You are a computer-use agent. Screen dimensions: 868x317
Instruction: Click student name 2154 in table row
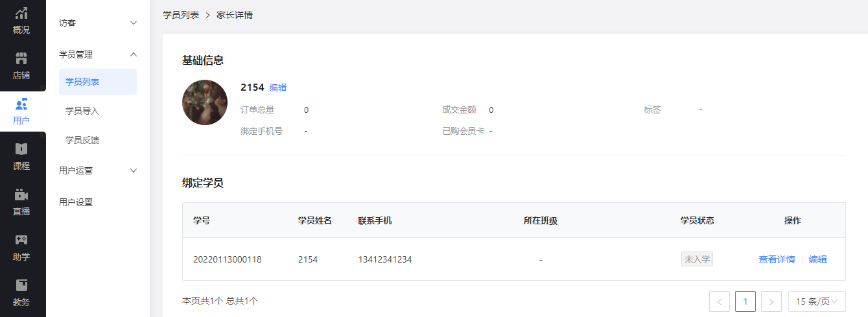308,259
